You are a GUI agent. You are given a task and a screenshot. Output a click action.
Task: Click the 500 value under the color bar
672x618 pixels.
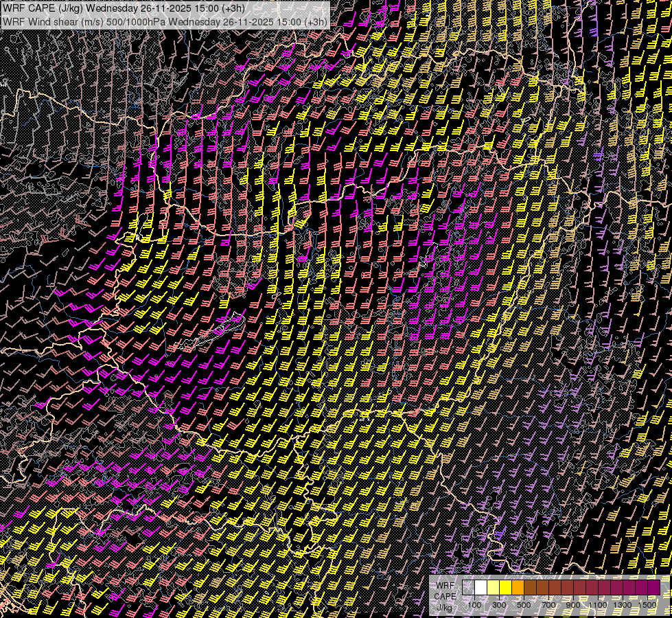524,605
